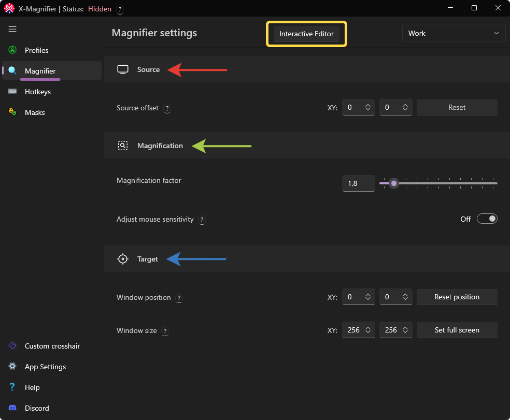The width and height of the screenshot is (510, 420).
Task: Click the hamburger menu icon
Action: pyautogui.click(x=12, y=29)
